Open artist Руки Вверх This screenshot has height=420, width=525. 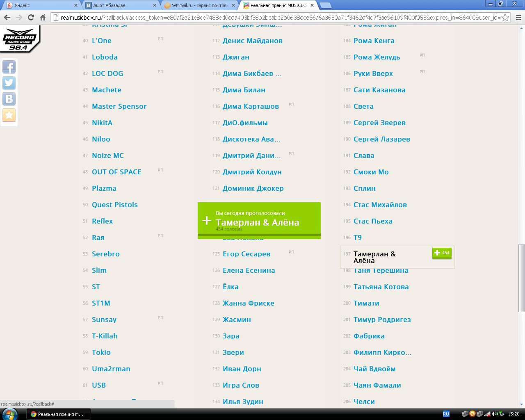373,73
